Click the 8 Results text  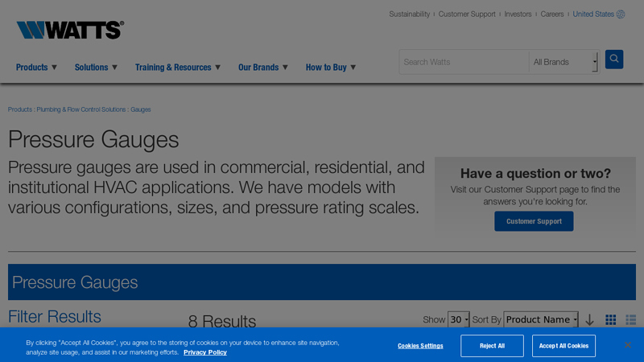click(222, 321)
